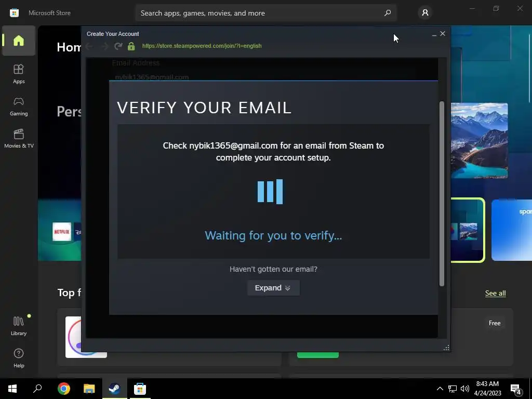Click the Microsoft Store logo icon
Image resolution: width=532 pixels, height=399 pixels.
pos(14,13)
